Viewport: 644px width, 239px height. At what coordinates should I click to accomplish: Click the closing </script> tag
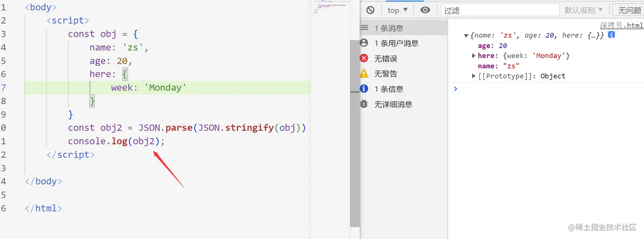[x=70, y=154]
